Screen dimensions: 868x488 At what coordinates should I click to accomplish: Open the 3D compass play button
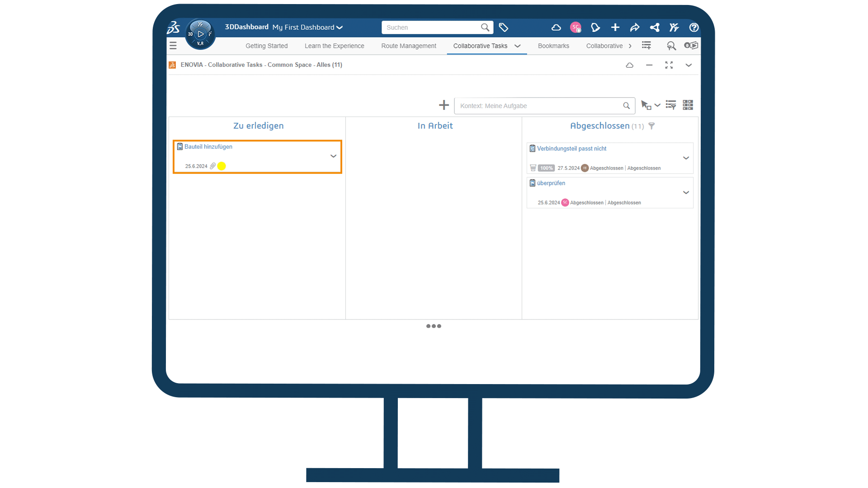point(201,34)
